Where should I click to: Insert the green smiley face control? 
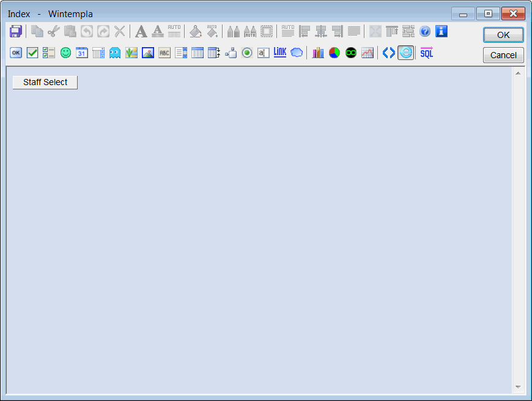65,53
